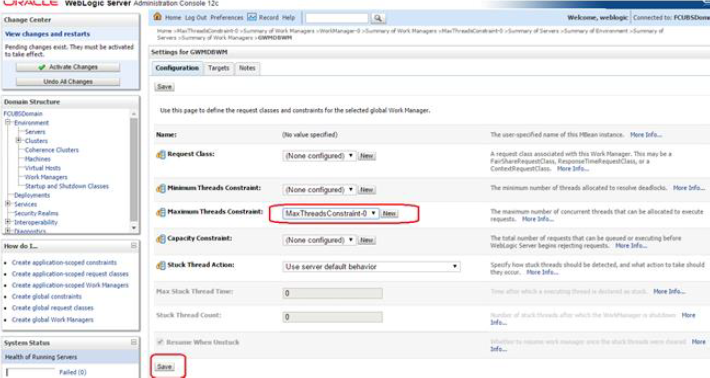Select Deployments in the domain tree
710x378 pixels.
(32, 195)
